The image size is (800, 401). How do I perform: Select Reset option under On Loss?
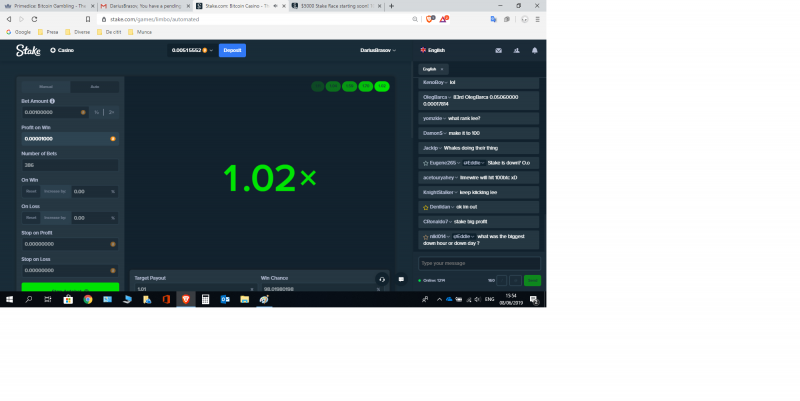coord(31,218)
